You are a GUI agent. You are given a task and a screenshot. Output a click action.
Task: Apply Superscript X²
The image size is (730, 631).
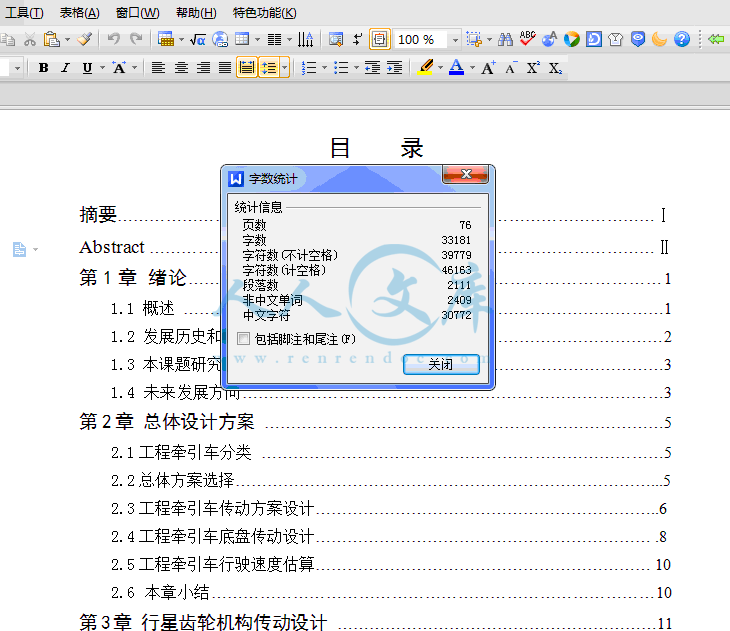coord(533,68)
